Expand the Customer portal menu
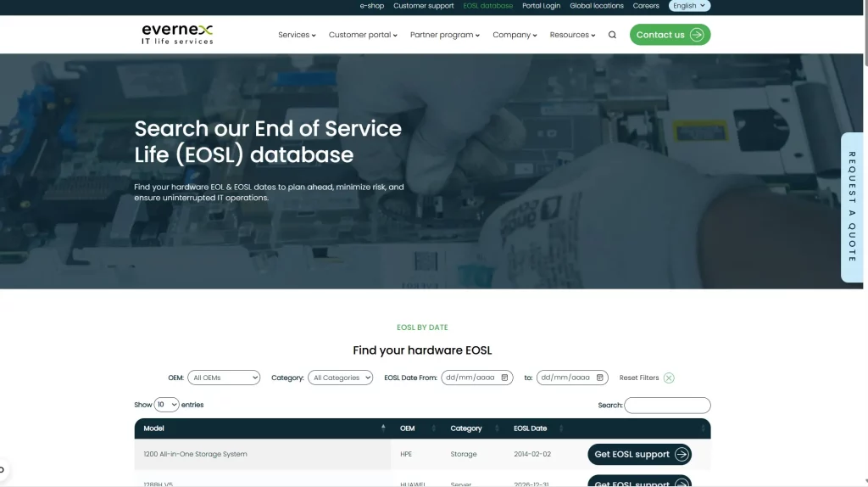The image size is (868, 487). [x=363, y=35]
